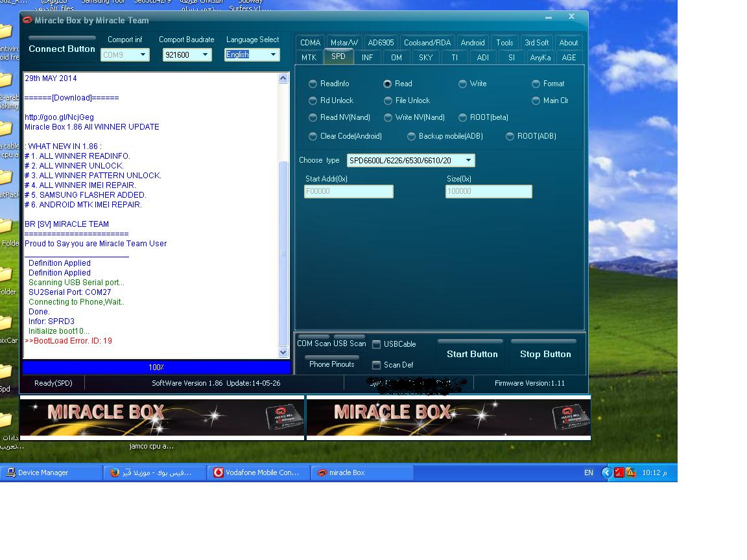Expand hidden system tray icons
Image resolution: width=747 pixels, height=560 pixels.
click(606, 472)
